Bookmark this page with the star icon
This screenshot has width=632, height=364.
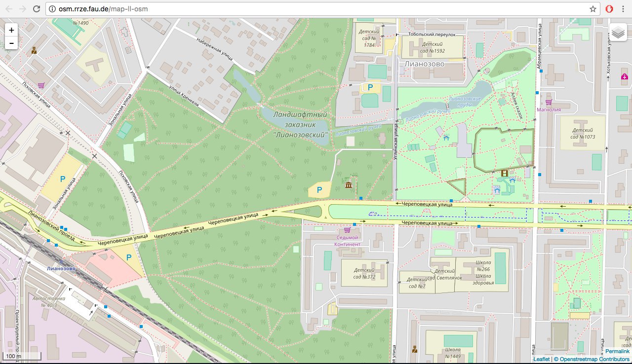coord(592,9)
